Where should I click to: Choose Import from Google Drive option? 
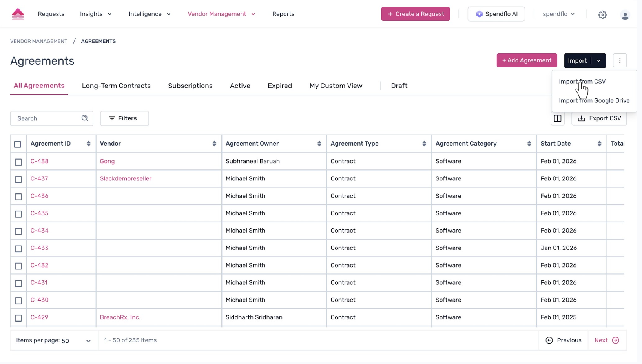point(594,100)
